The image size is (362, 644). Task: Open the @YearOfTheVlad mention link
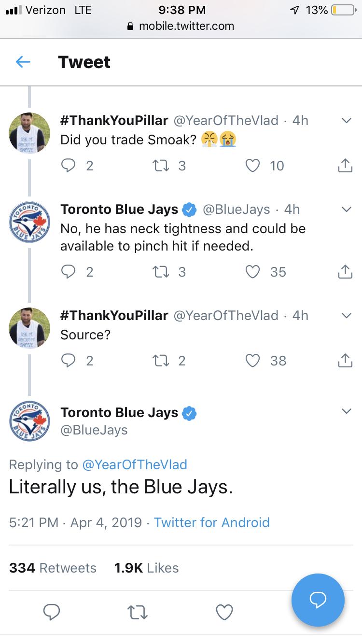click(x=135, y=464)
